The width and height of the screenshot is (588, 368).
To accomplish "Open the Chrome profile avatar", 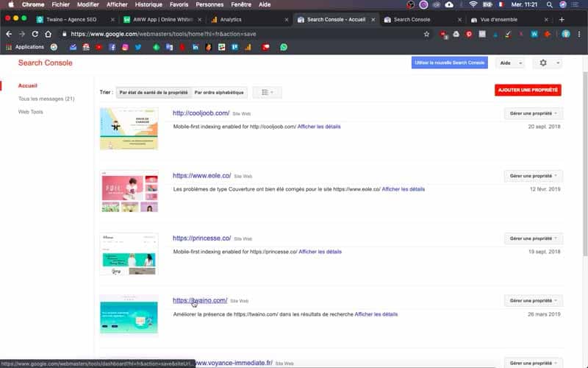I will point(566,34).
